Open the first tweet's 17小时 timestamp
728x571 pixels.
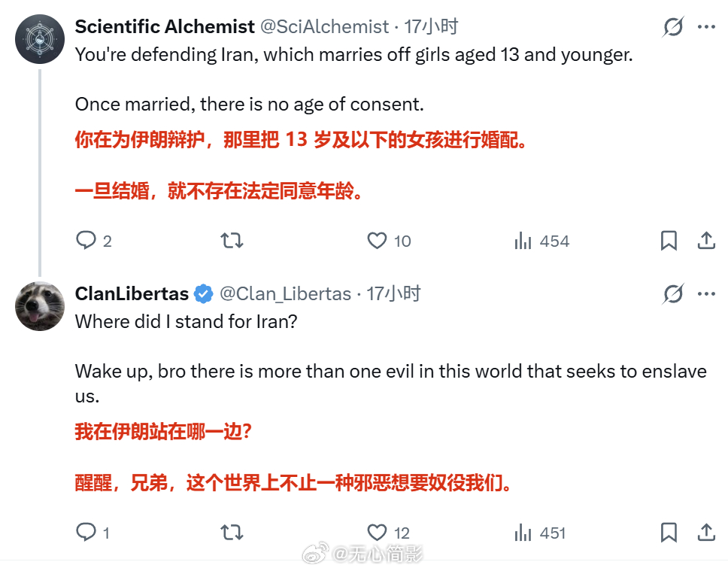tap(431, 26)
